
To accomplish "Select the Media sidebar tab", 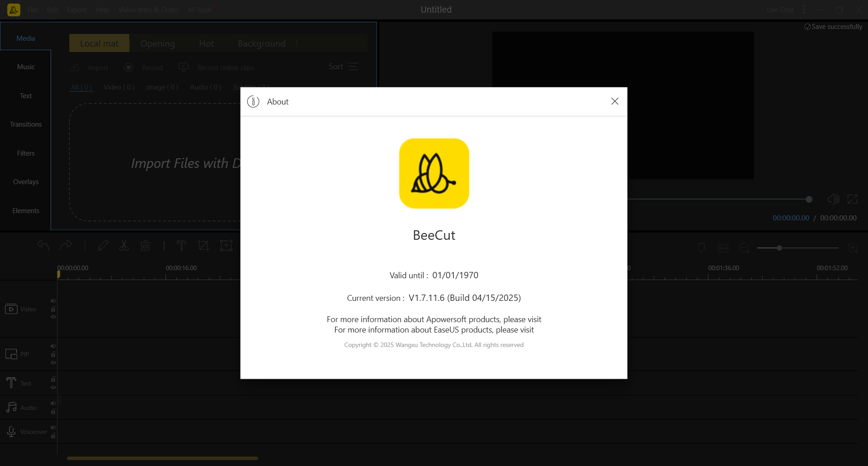I will [26, 38].
